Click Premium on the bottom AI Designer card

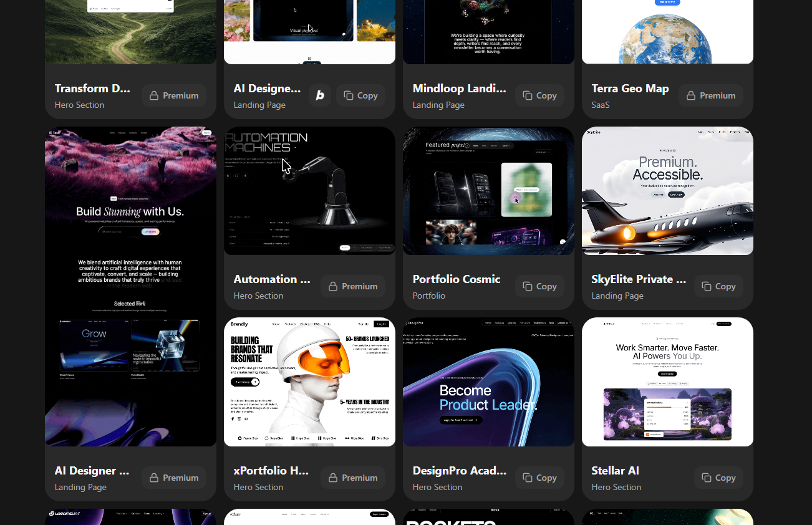pos(174,478)
